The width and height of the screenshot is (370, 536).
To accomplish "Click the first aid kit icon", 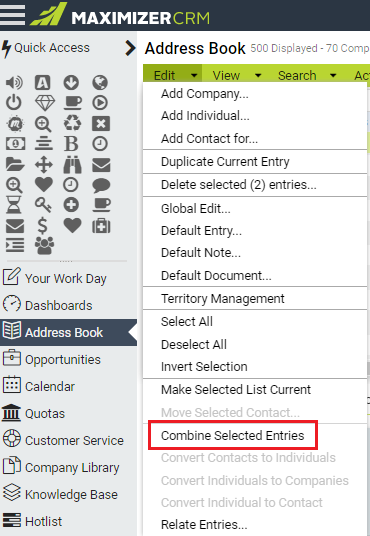I will (101, 226).
